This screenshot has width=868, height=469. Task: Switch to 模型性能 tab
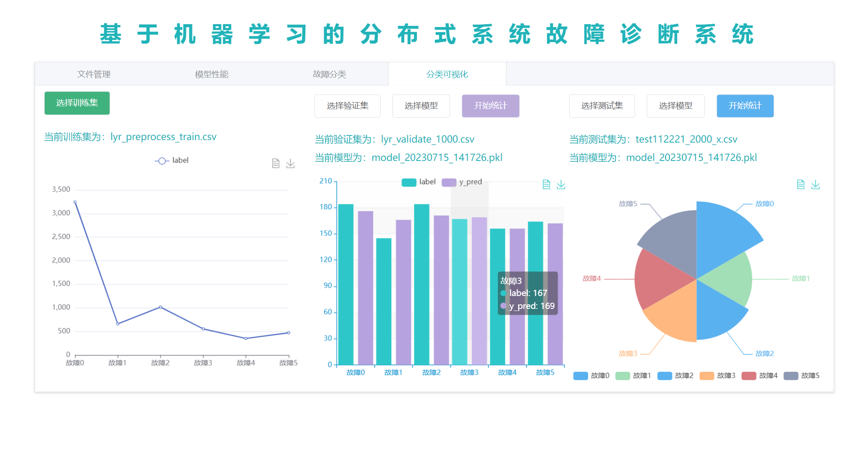point(211,74)
